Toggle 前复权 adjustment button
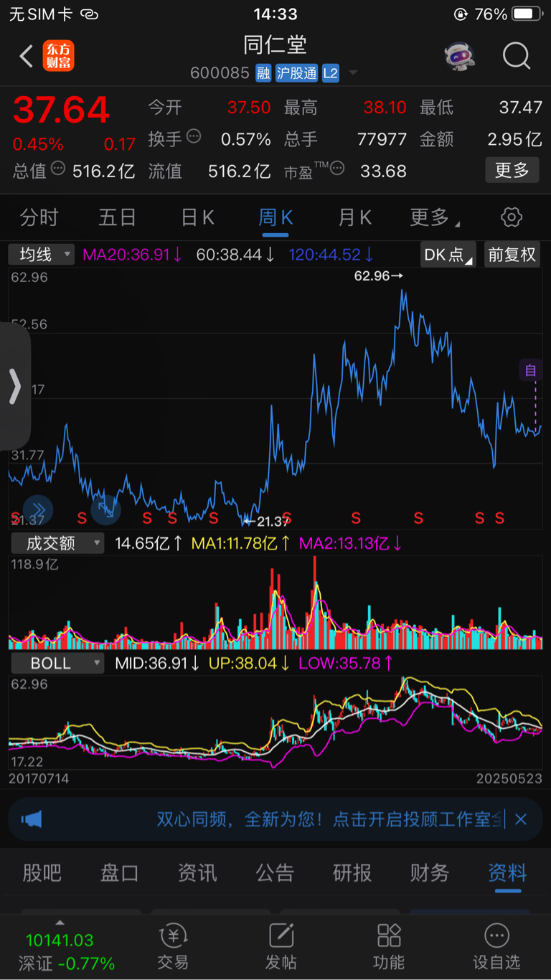 (512, 255)
